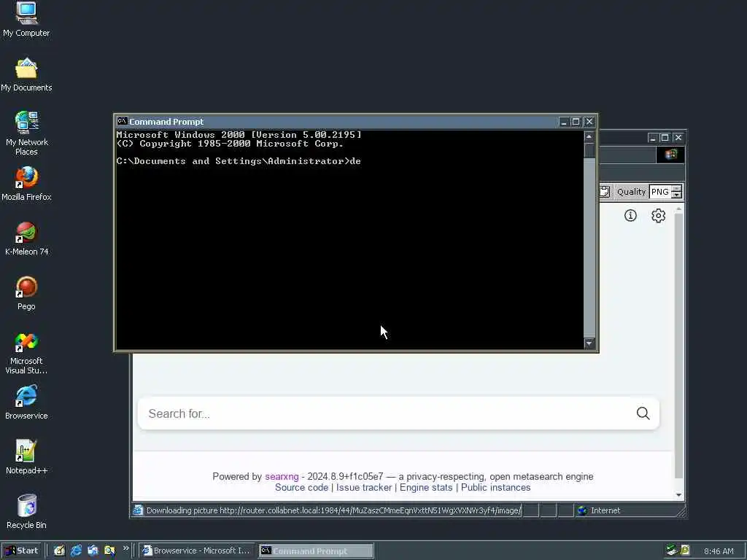Click the Command Prompt scrollbar up arrow

tap(589, 136)
